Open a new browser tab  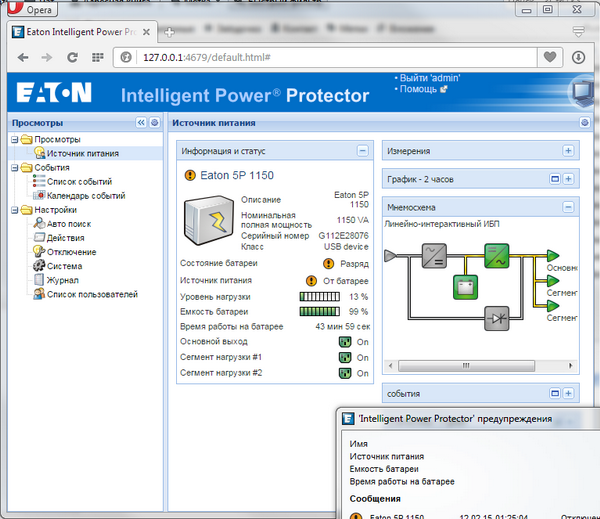[x=169, y=32]
